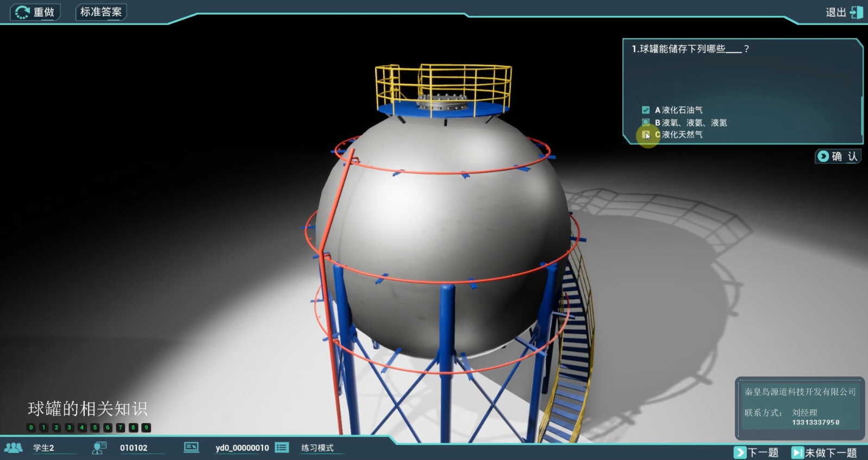The height and width of the screenshot is (460, 868).
Task: Open 标准答案 standard answer
Action: [101, 12]
